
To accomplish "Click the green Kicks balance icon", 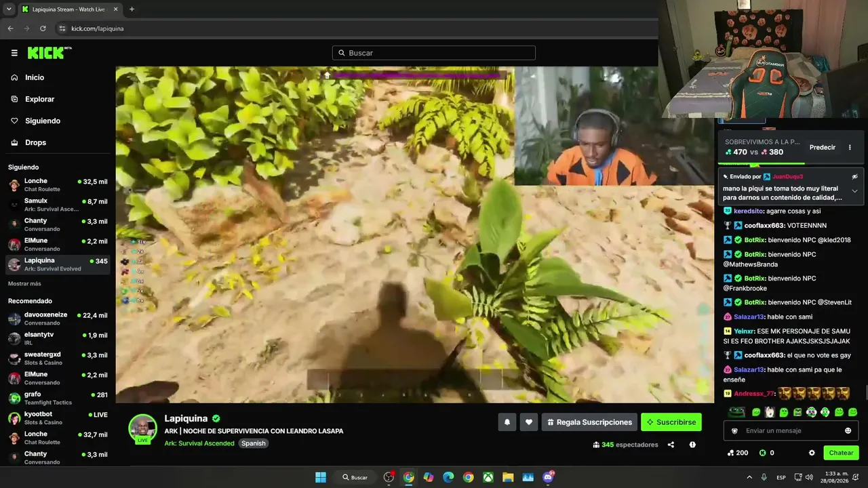I will tap(762, 453).
